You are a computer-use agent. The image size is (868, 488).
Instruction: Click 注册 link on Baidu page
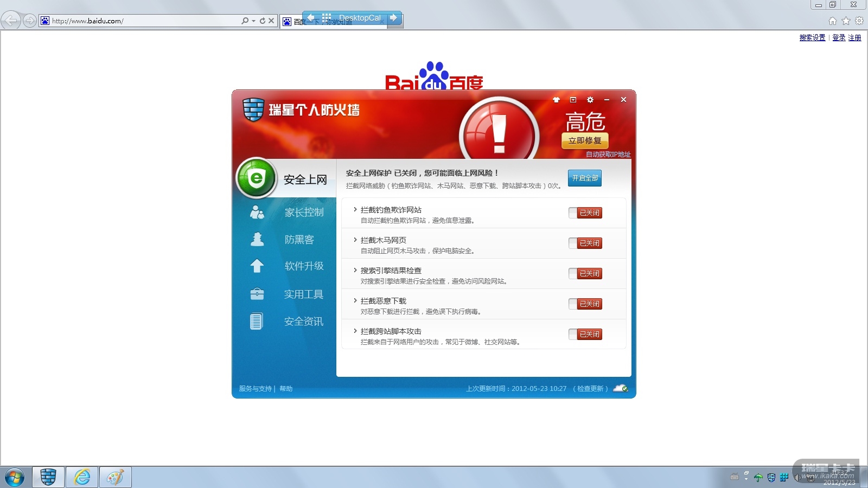point(854,37)
